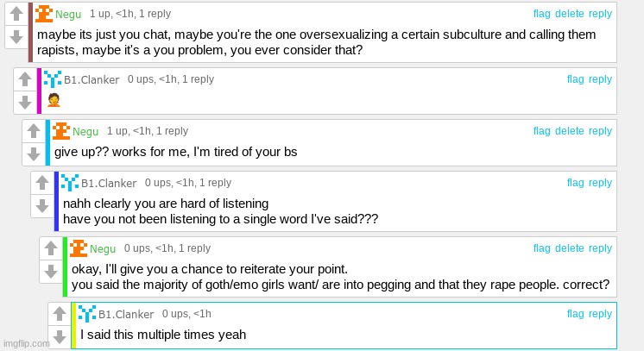Downvote the 'nahh clearly you are hard of listening' comment
The image size is (644, 351).
click(x=42, y=205)
